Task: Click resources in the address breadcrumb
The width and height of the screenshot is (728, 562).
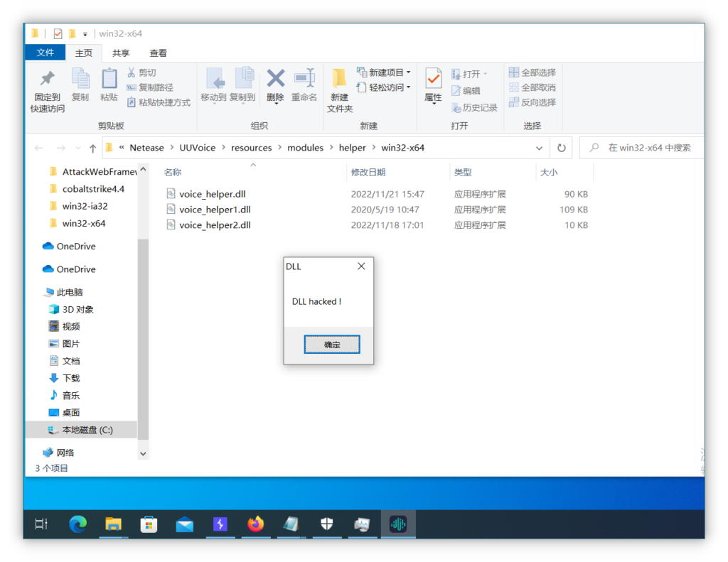Action: click(251, 148)
